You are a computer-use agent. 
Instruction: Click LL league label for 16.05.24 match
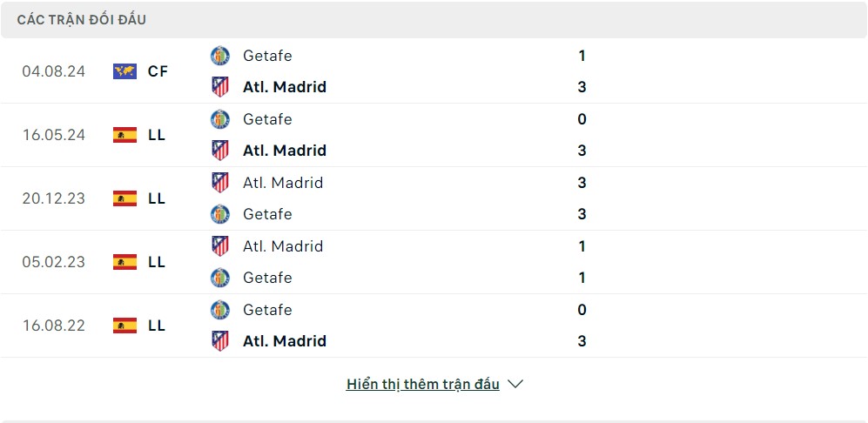[157, 135]
